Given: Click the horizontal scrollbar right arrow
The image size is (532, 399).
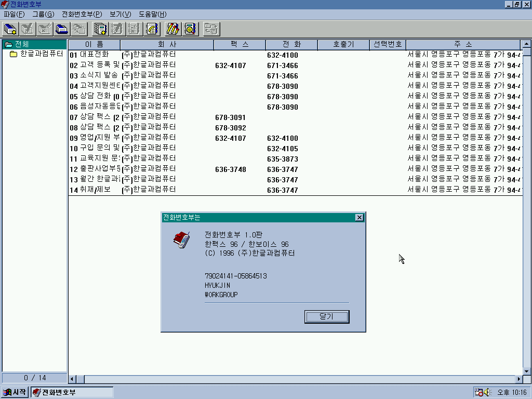Looking at the screenshot, I should coord(519,379).
